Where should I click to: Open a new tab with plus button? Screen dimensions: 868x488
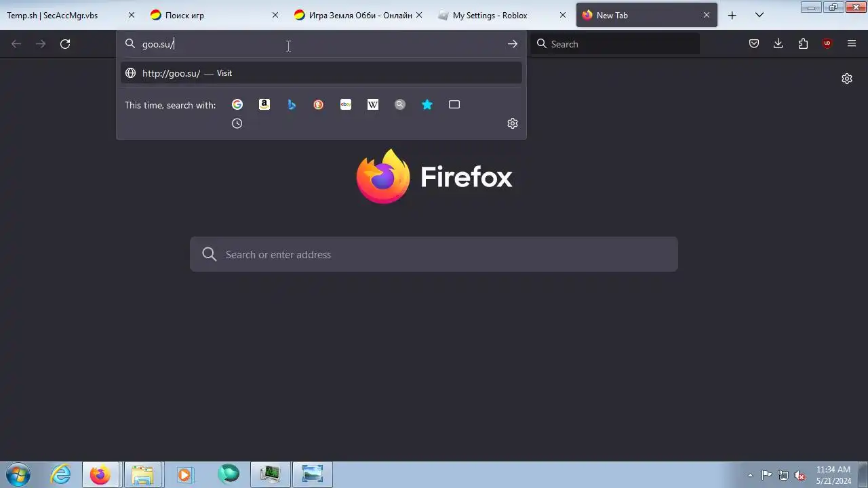(x=732, y=15)
